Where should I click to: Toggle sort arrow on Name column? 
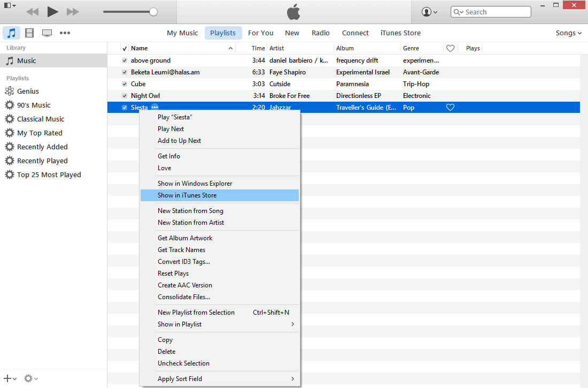point(230,49)
